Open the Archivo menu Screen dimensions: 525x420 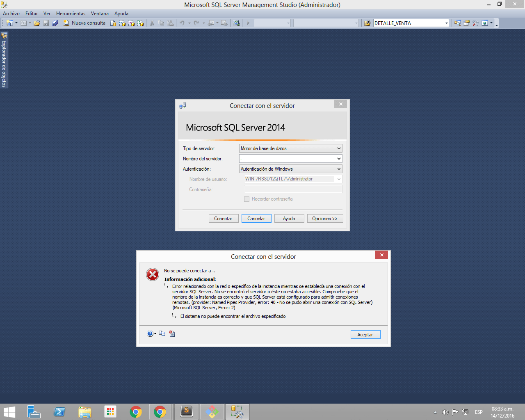point(11,14)
